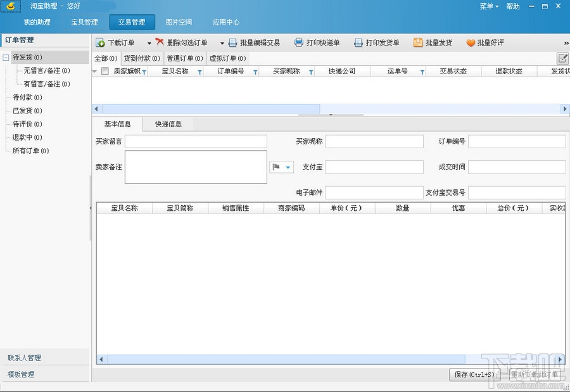Switch to the 宝贝管理 tab
The width and height of the screenshot is (570, 392).
(84, 22)
